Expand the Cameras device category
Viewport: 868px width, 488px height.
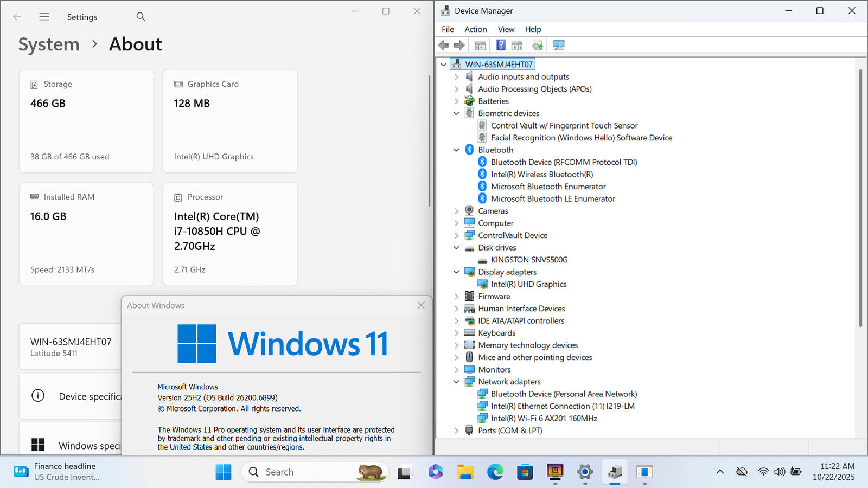pos(456,211)
